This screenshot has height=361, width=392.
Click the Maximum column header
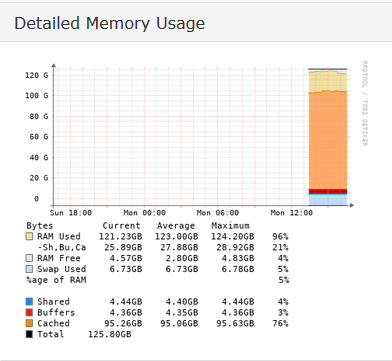click(230, 226)
